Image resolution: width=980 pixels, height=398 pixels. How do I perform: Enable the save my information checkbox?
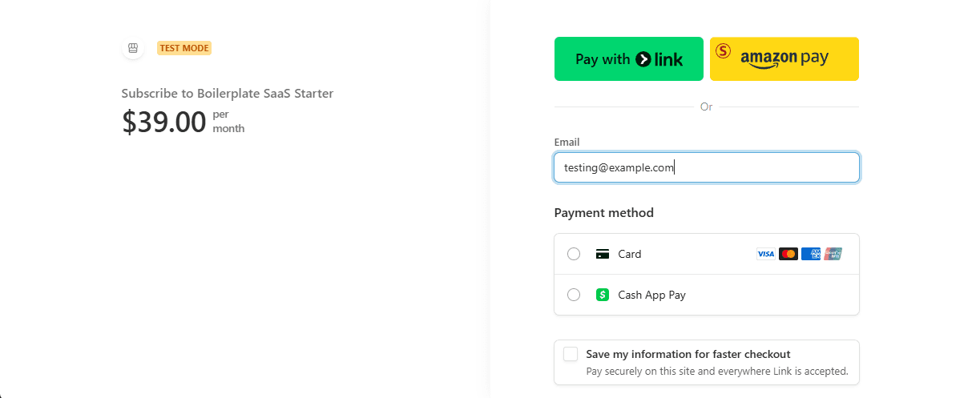pyautogui.click(x=571, y=354)
